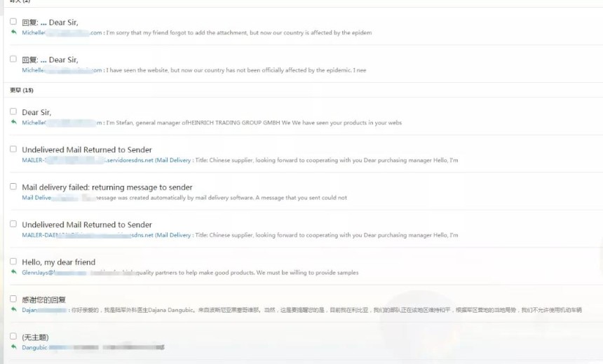
Task: Click reply arrow icon on the (无主题) email
Action: tap(13, 346)
